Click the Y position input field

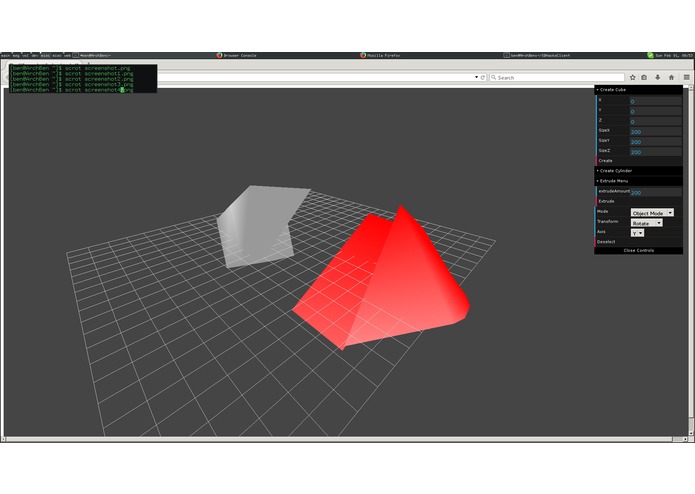pyautogui.click(x=655, y=112)
